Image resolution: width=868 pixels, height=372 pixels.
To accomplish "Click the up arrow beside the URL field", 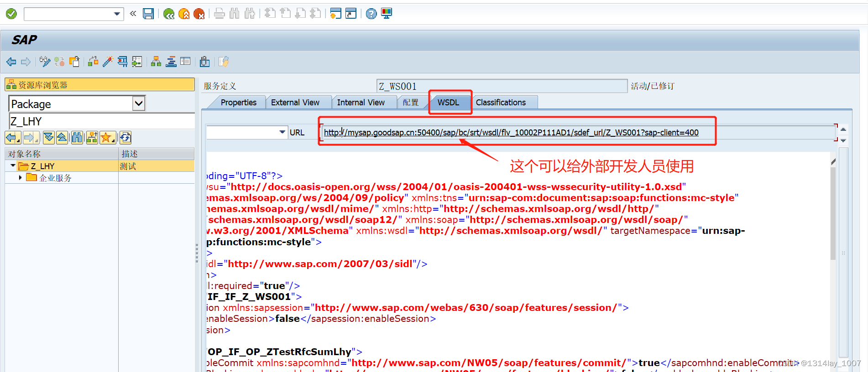I will (843, 129).
